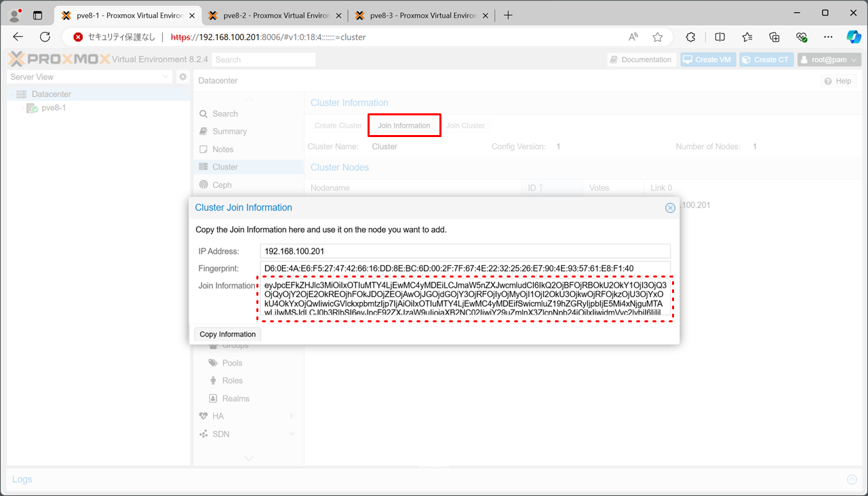This screenshot has height=496, width=868.
Task: Click the Copy Information button
Action: point(228,335)
